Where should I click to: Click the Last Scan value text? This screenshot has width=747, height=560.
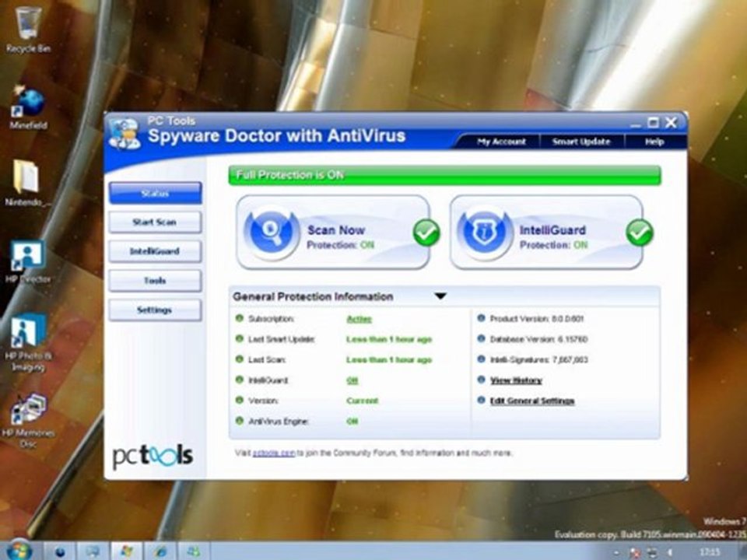(389, 359)
